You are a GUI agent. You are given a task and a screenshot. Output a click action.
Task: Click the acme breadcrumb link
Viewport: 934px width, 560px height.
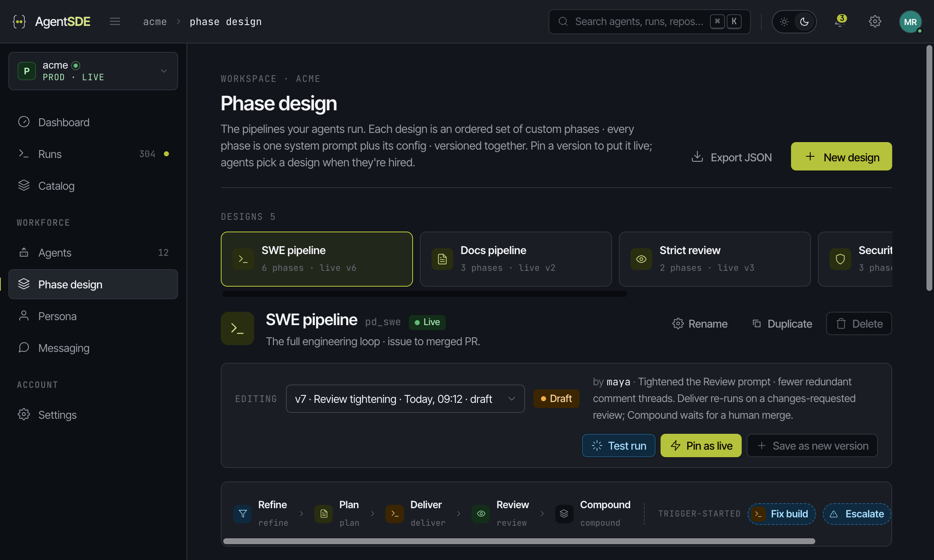click(155, 22)
